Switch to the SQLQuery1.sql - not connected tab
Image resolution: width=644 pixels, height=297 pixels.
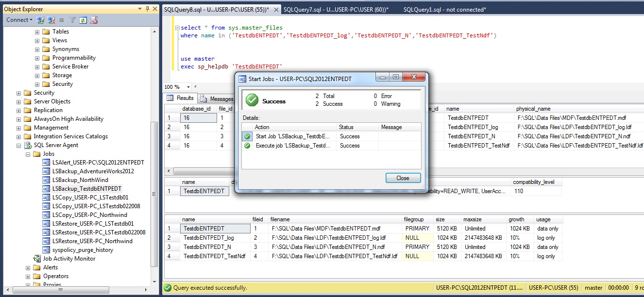444,9
